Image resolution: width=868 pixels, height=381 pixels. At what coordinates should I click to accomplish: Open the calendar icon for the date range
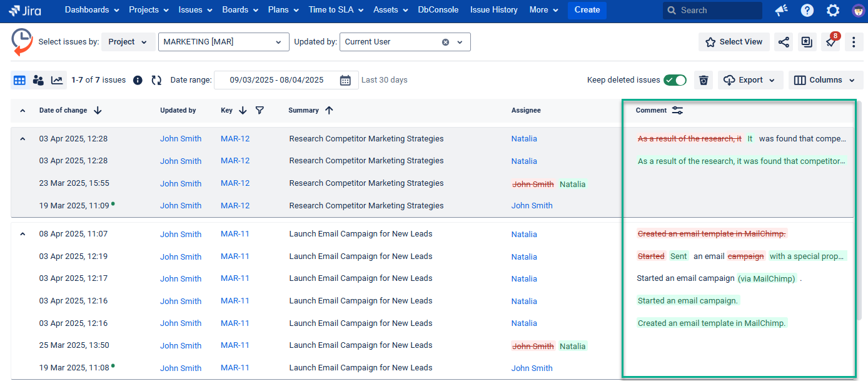pyautogui.click(x=346, y=80)
